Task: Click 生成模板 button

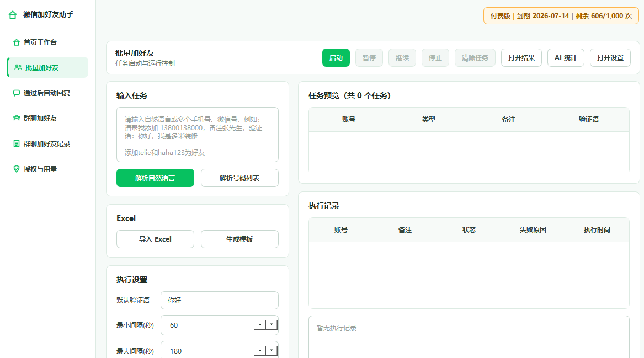Action: [x=239, y=239]
